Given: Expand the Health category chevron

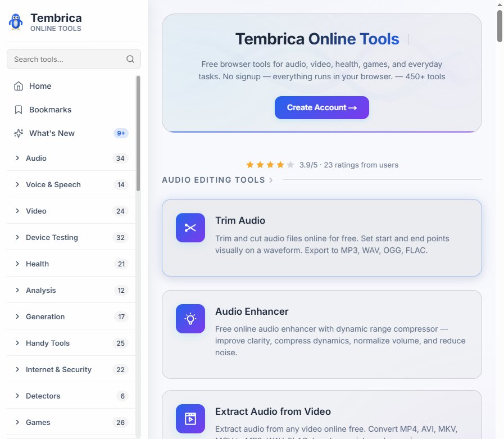Looking at the screenshot, I should click(17, 264).
